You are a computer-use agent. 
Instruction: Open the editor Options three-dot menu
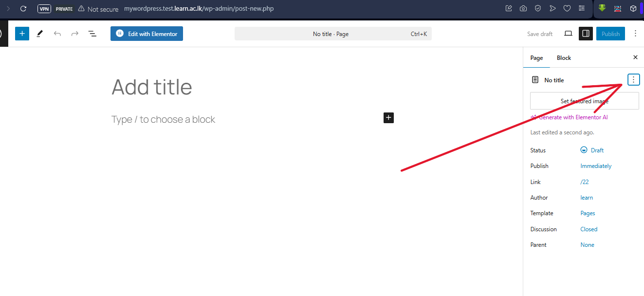[635, 34]
